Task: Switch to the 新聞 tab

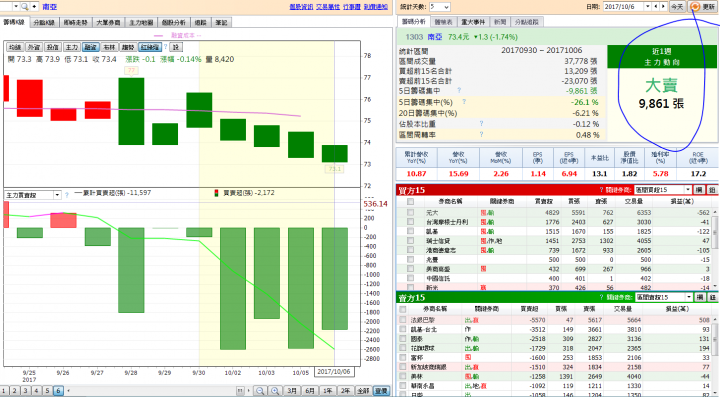Action: (x=501, y=22)
